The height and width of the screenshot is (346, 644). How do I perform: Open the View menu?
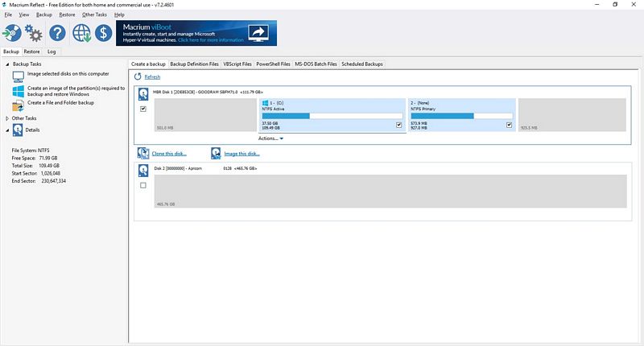point(24,14)
